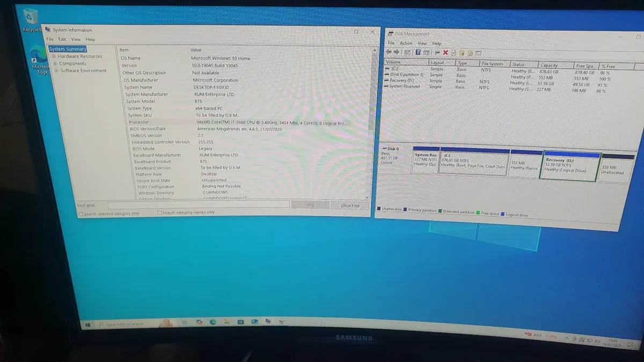Click the Value column header

click(279, 50)
